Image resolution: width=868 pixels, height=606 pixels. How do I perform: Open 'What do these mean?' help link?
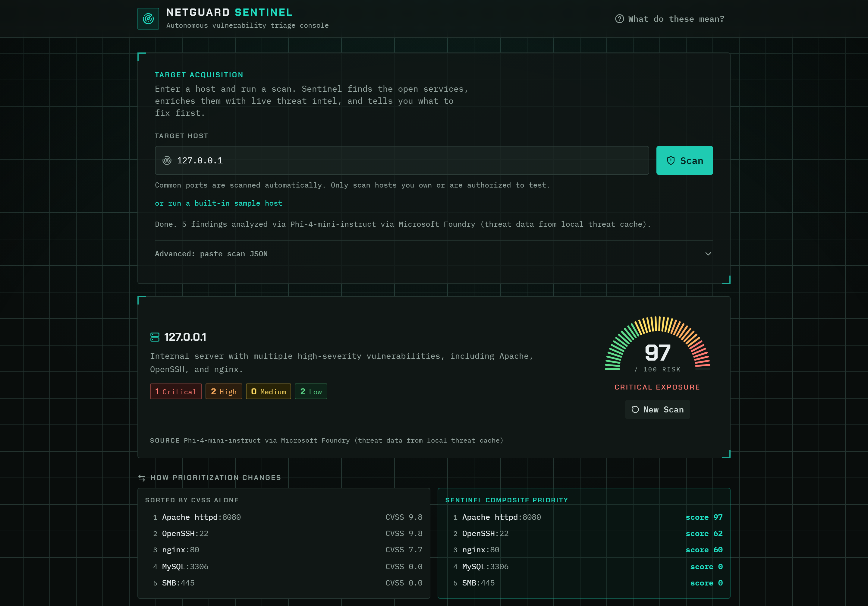coord(669,19)
